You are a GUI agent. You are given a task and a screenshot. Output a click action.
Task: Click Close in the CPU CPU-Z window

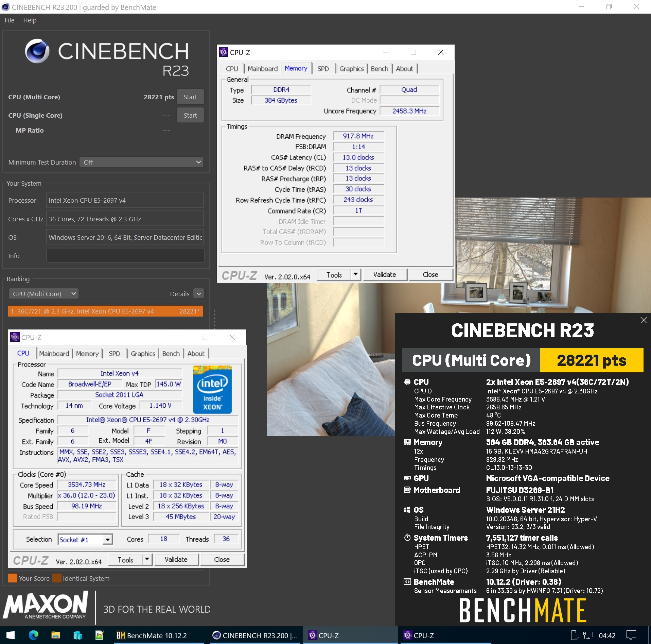pos(222,559)
